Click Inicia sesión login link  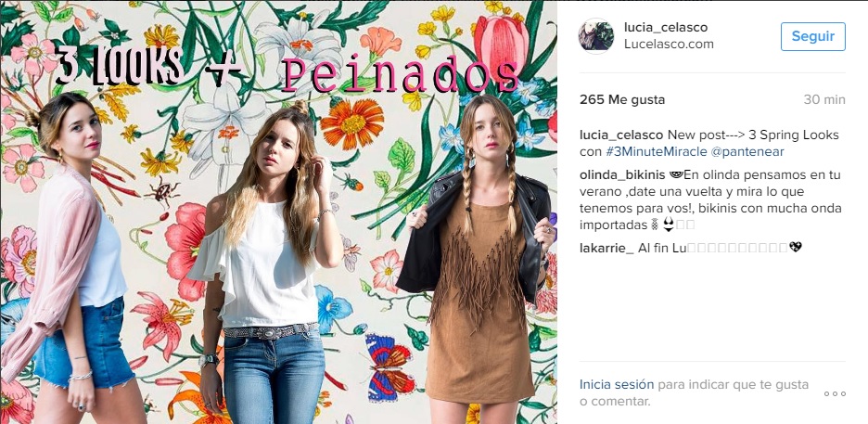coord(617,384)
